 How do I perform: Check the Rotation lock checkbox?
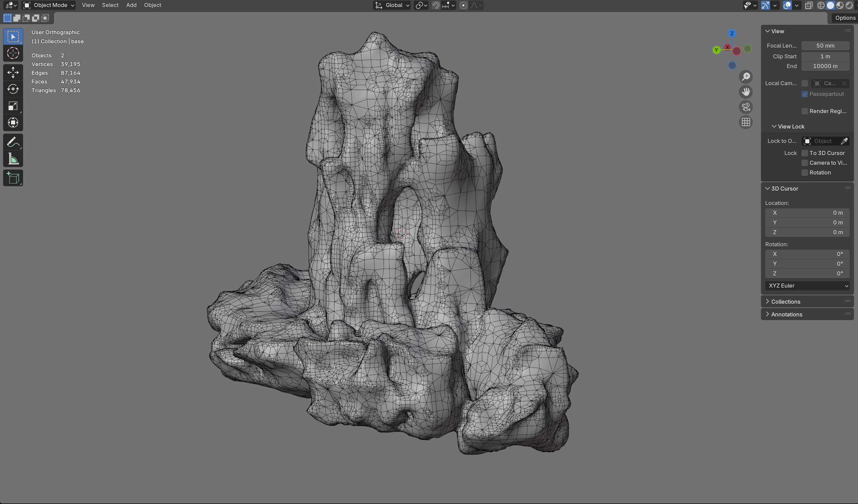click(x=805, y=172)
